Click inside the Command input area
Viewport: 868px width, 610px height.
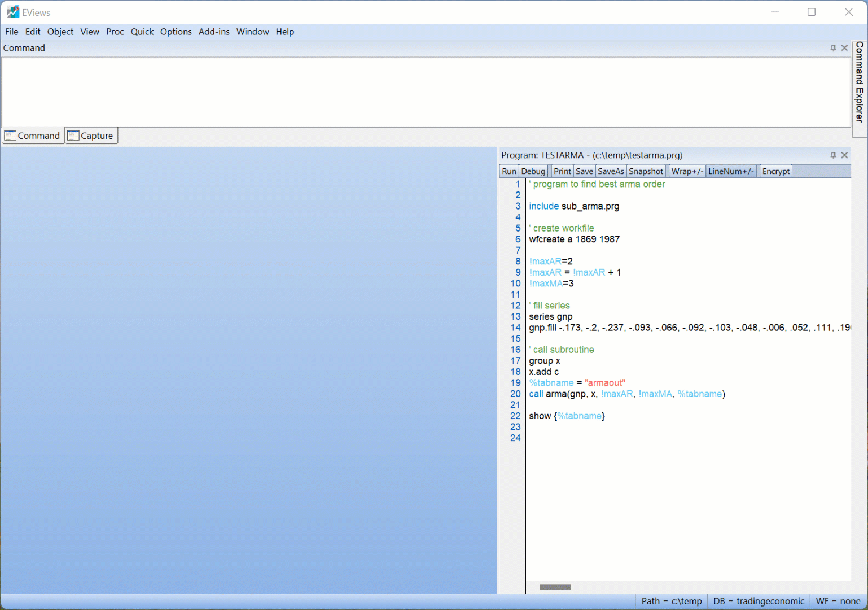coord(426,91)
